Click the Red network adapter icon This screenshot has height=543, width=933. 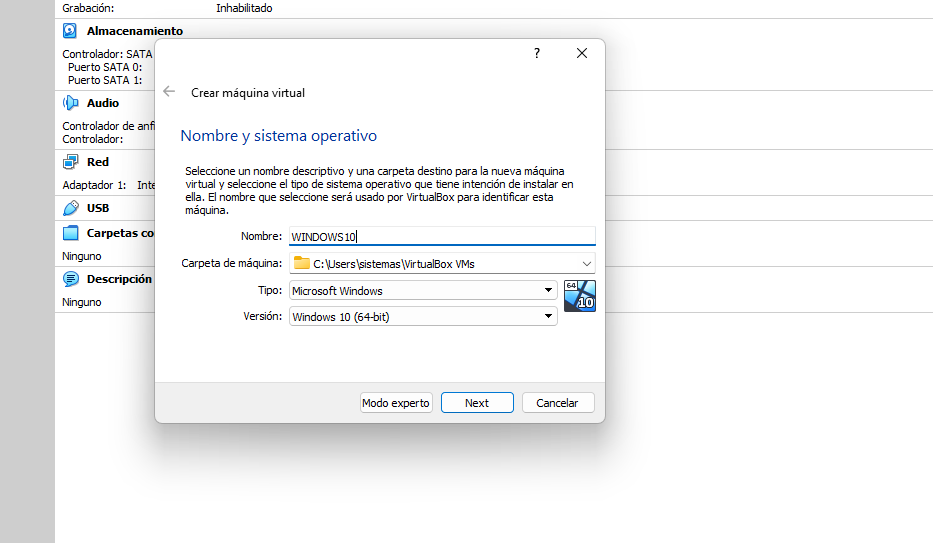point(70,162)
